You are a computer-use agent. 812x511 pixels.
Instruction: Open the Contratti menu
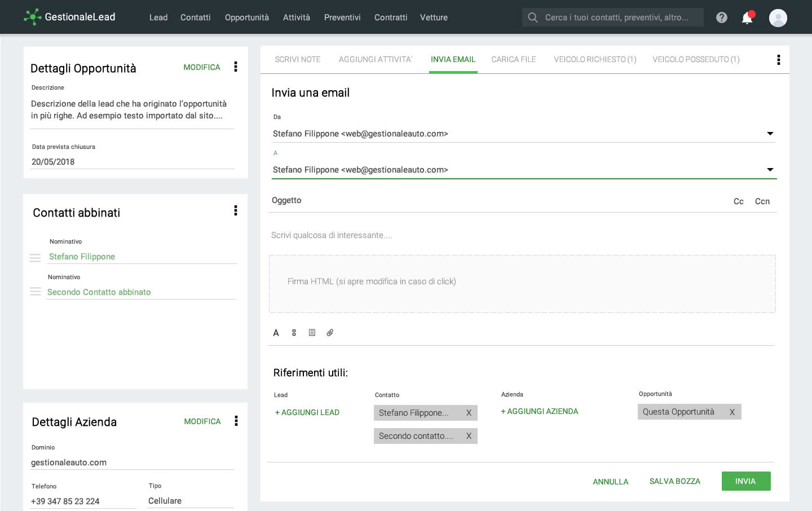pos(391,17)
